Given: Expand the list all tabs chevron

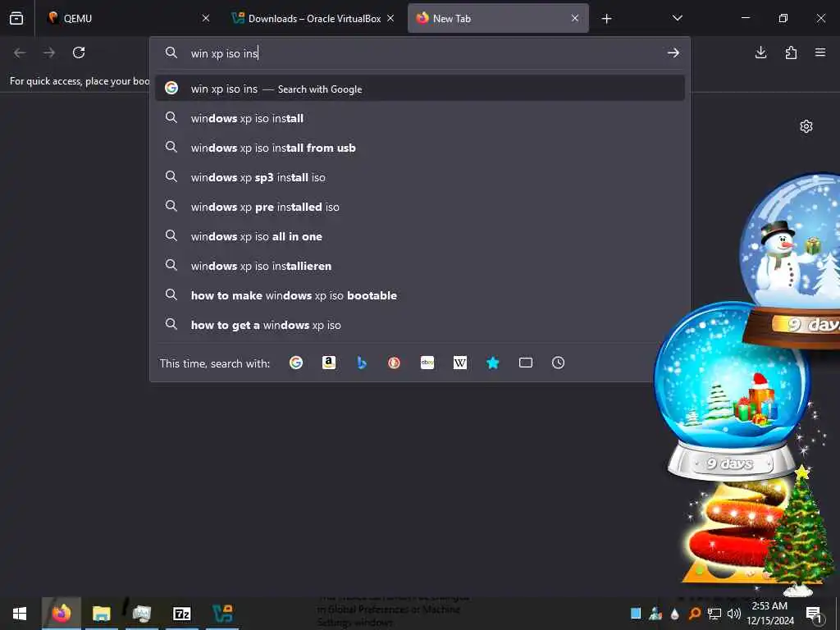Looking at the screenshot, I should pos(677,18).
